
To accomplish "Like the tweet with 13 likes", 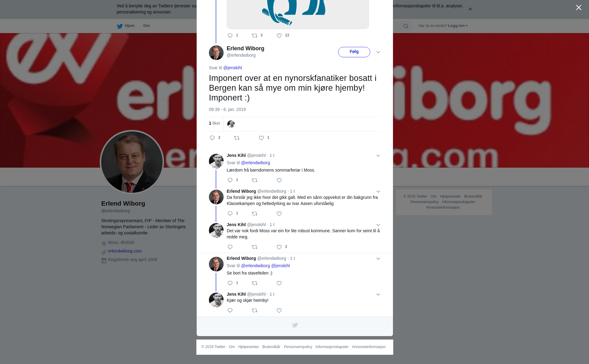I will click(279, 36).
